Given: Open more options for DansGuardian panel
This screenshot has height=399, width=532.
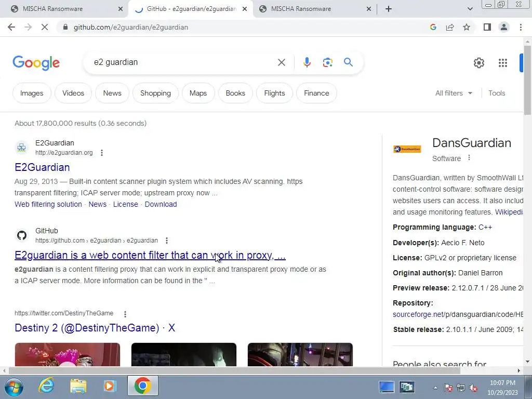Looking at the screenshot, I should point(469,158).
